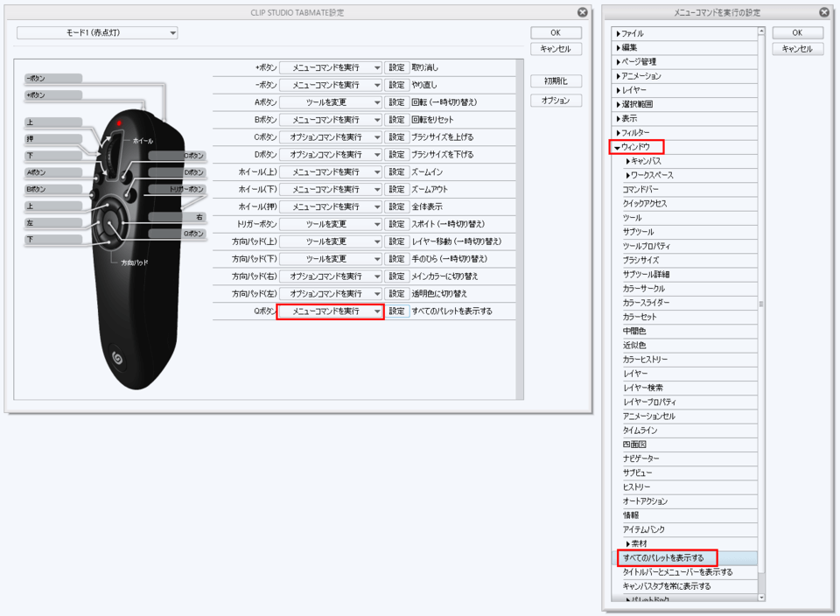This screenshot has width=840, height=616.
Task: Select カラーヒストリー in the command list
Action: 684,360
